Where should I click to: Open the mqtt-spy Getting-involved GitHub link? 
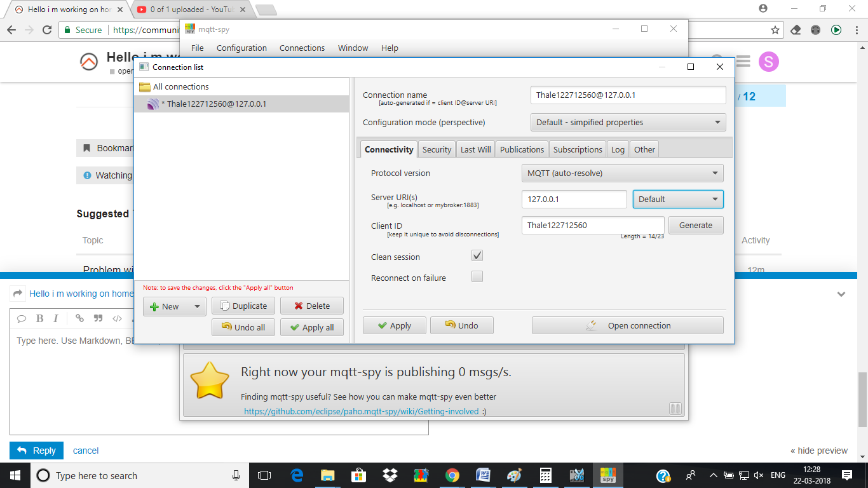(x=362, y=411)
